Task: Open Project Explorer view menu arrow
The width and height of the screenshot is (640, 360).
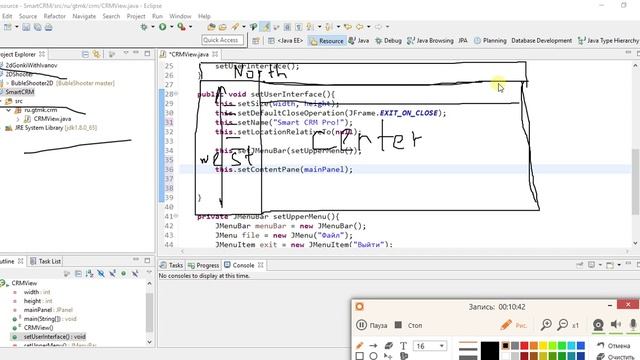Action: [126, 53]
